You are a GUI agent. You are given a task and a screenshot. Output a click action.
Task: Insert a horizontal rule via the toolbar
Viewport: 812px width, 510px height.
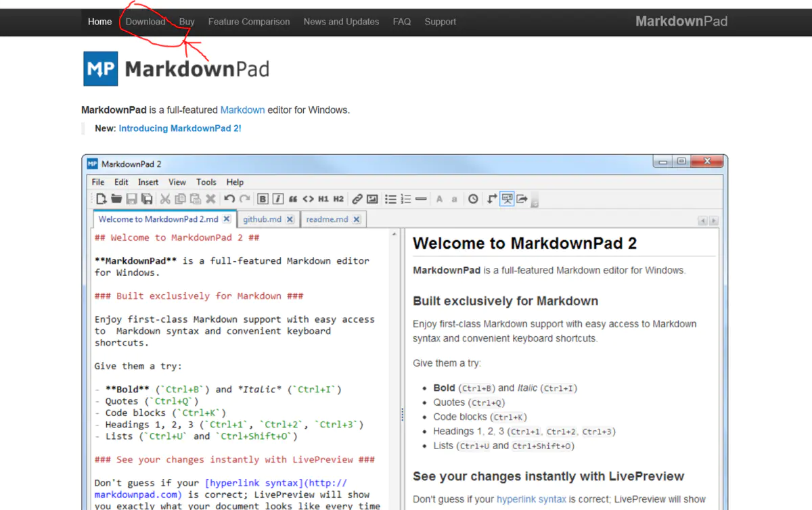(x=421, y=198)
